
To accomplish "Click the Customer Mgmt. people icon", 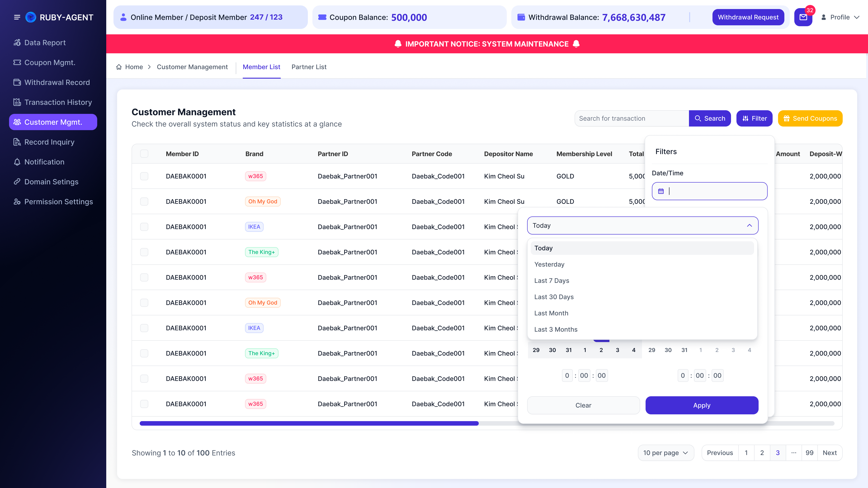I will coord(17,122).
